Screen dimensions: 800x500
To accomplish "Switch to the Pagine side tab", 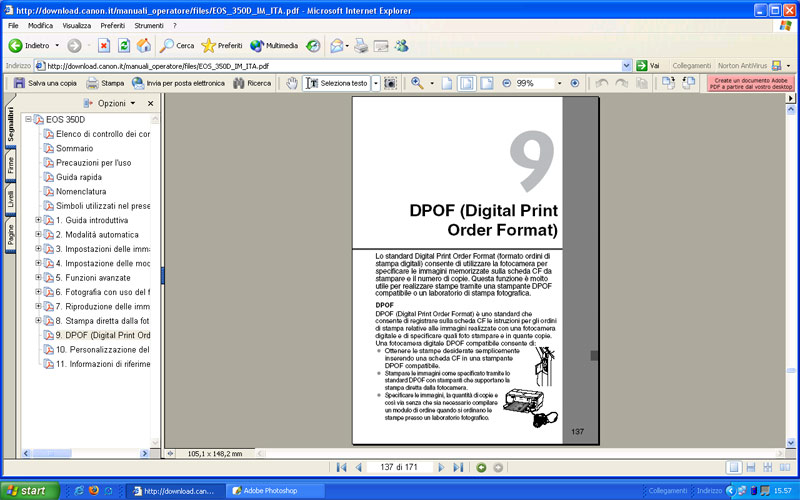I will tap(10, 234).
